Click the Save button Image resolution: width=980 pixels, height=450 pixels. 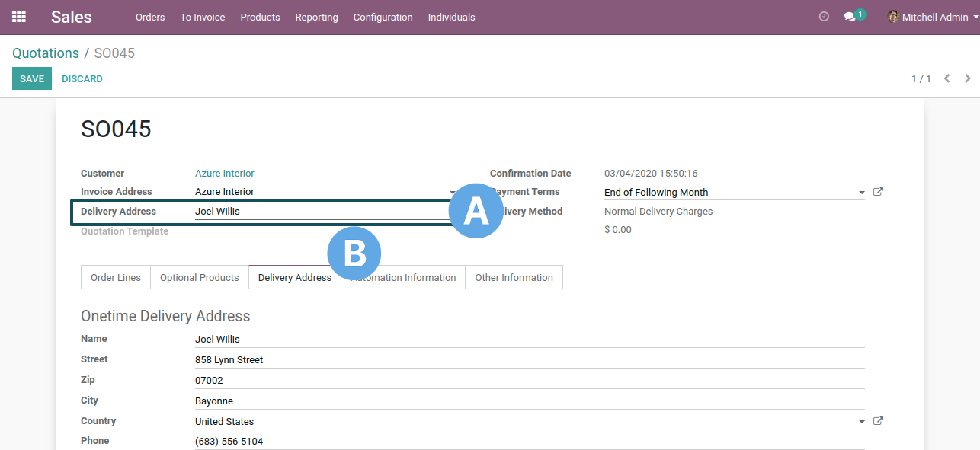(x=32, y=78)
